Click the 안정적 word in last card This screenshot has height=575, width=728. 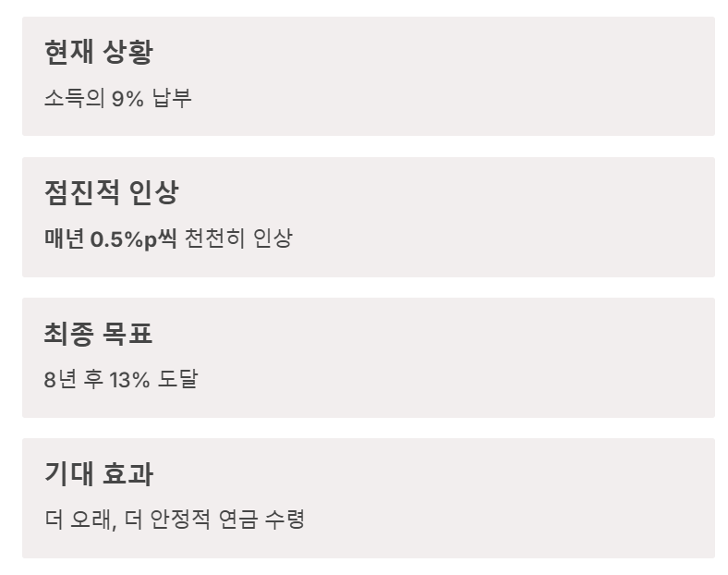(x=180, y=520)
